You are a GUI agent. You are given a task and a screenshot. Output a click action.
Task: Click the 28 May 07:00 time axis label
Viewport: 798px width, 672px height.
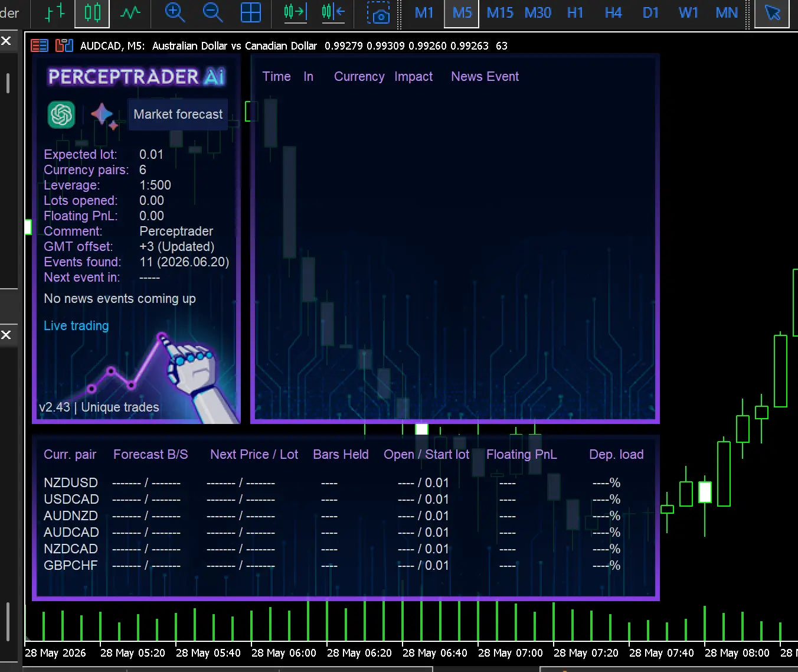[x=510, y=653]
